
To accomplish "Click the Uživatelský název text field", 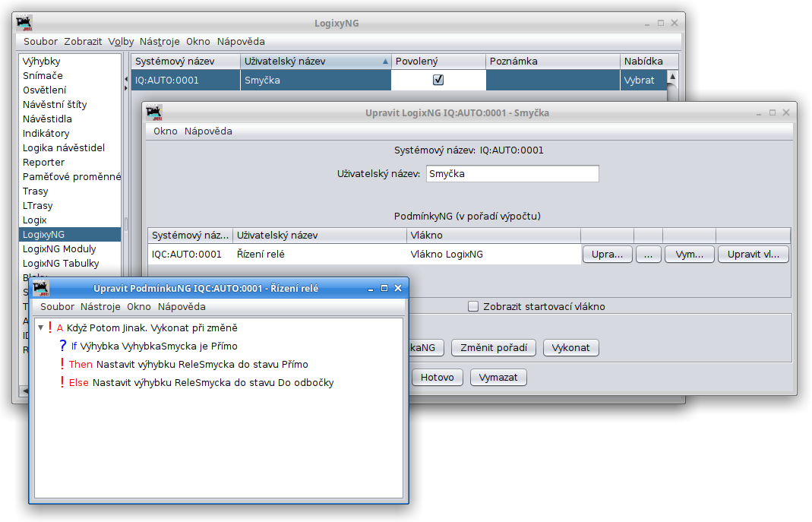I will 512,174.
